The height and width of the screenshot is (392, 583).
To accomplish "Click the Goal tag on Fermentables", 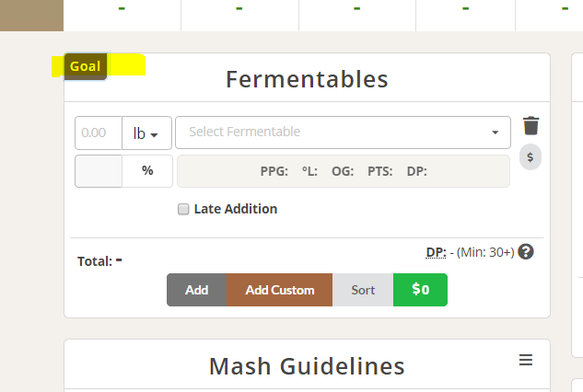I will pos(86,66).
